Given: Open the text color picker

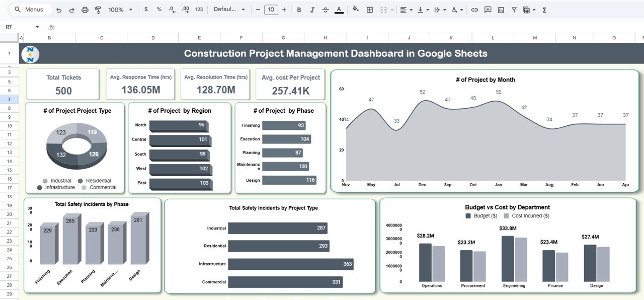Looking at the screenshot, I should point(339,9).
